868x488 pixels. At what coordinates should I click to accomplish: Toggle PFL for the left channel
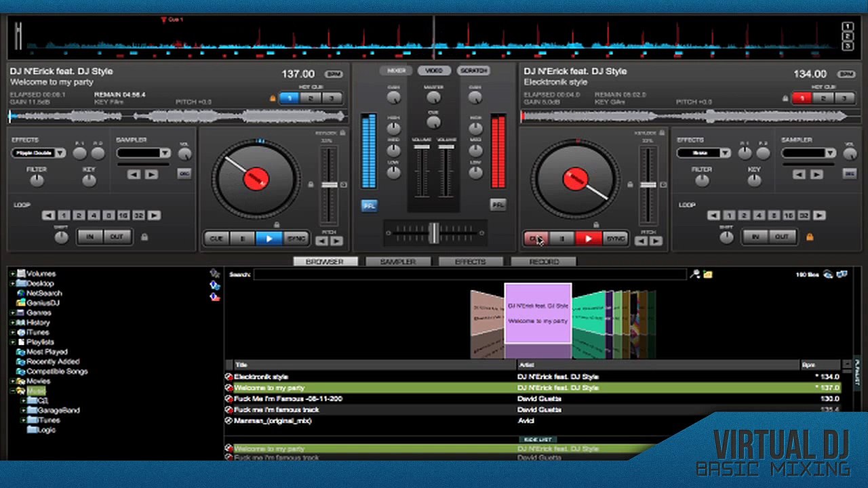click(370, 205)
